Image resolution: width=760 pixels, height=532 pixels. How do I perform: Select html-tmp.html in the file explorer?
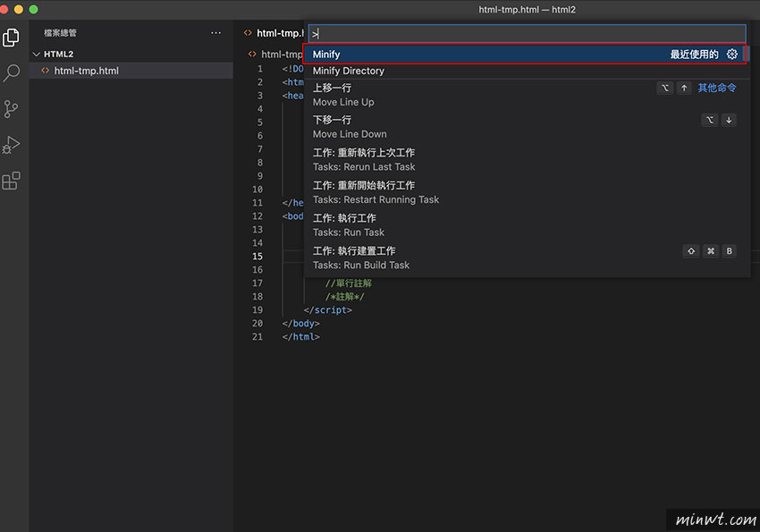[131, 71]
